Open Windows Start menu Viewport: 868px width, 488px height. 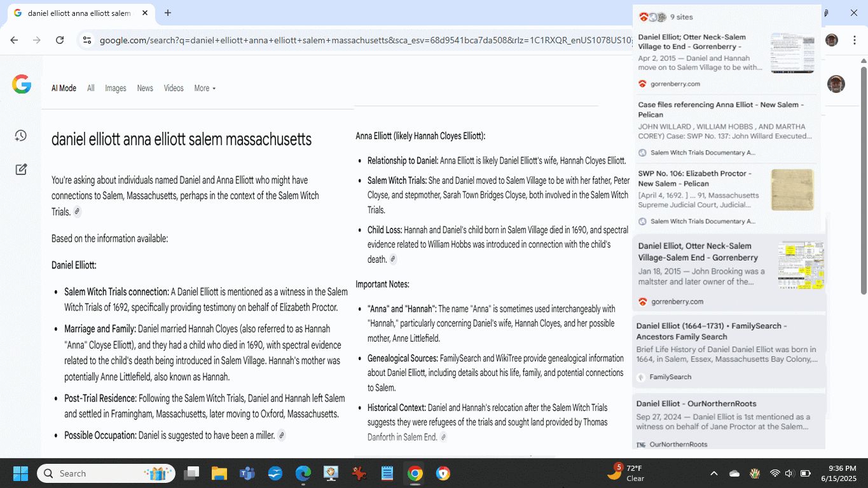(20, 473)
